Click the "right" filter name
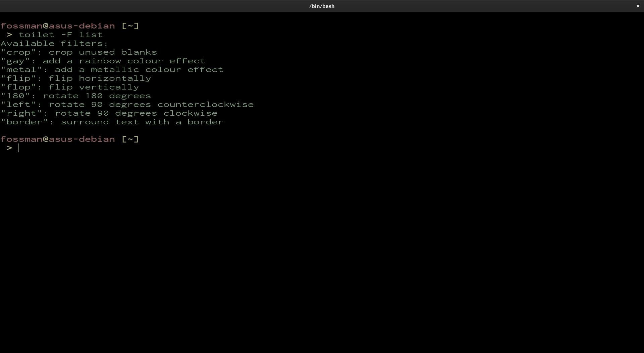Image resolution: width=644 pixels, height=353 pixels. pos(21,113)
